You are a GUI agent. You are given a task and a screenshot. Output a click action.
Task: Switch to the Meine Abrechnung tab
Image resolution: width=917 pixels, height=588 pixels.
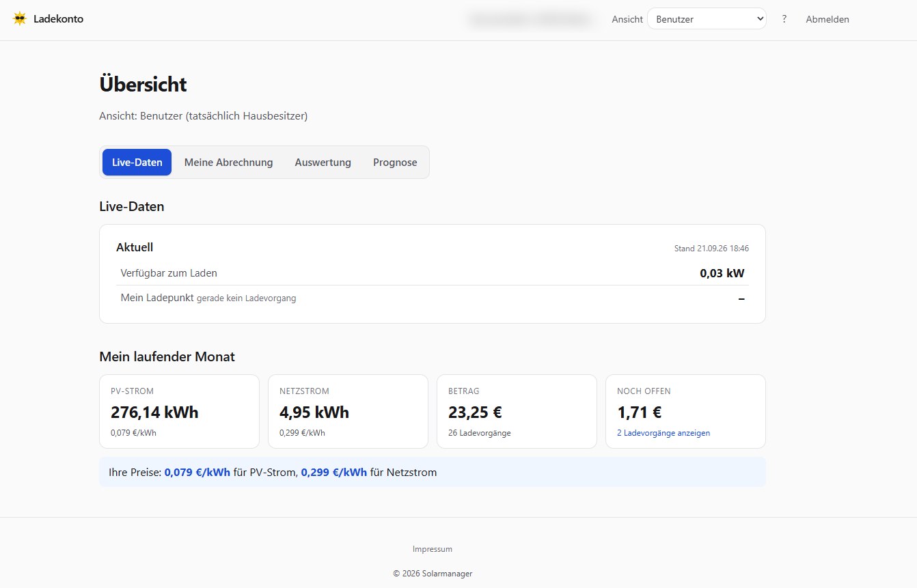(228, 163)
